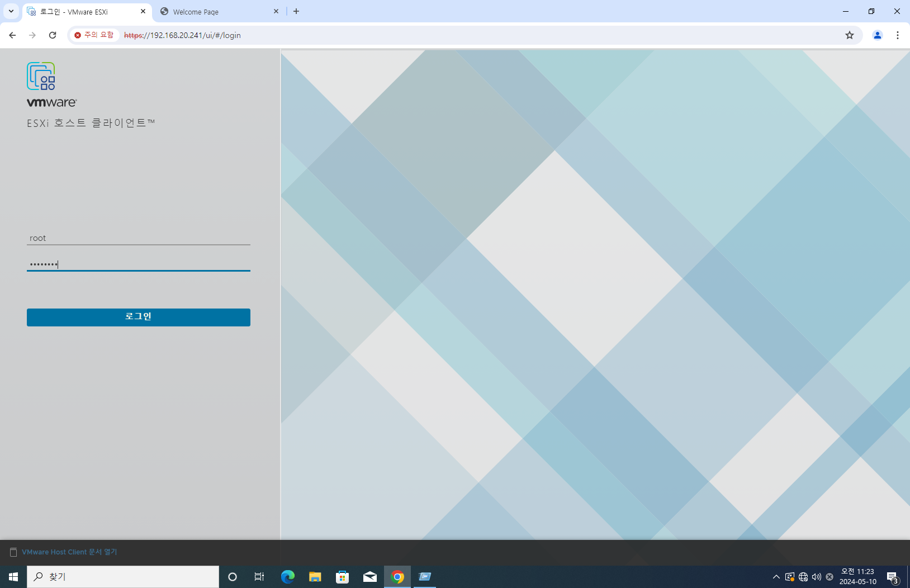Image resolution: width=910 pixels, height=588 pixels.
Task: Click the VMware ESXi logo icon
Action: point(41,76)
